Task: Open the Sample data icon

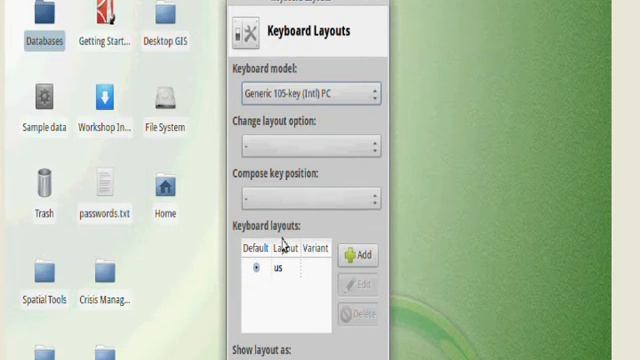Action: click(x=44, y=97)
